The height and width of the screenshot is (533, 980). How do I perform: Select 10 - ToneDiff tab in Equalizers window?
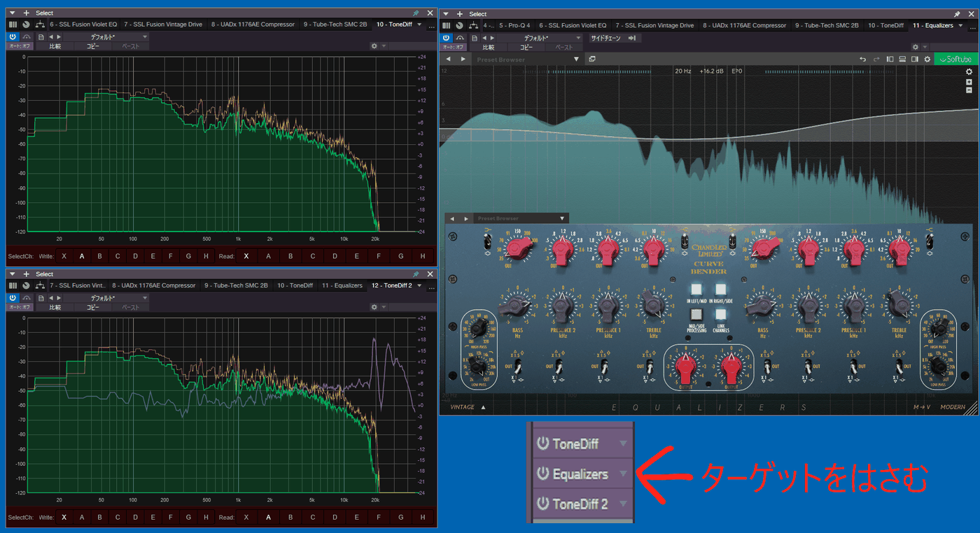tap(886, 25)
